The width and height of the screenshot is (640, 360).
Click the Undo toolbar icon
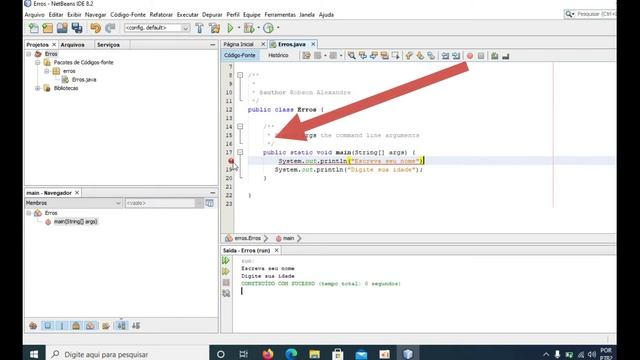[x=95, y=28]
